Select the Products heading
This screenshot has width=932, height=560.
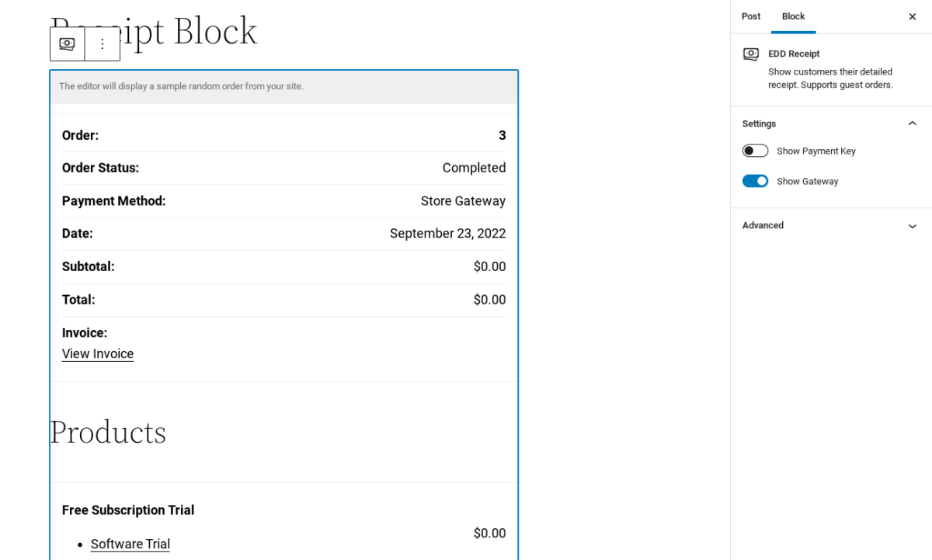point(108,432)
